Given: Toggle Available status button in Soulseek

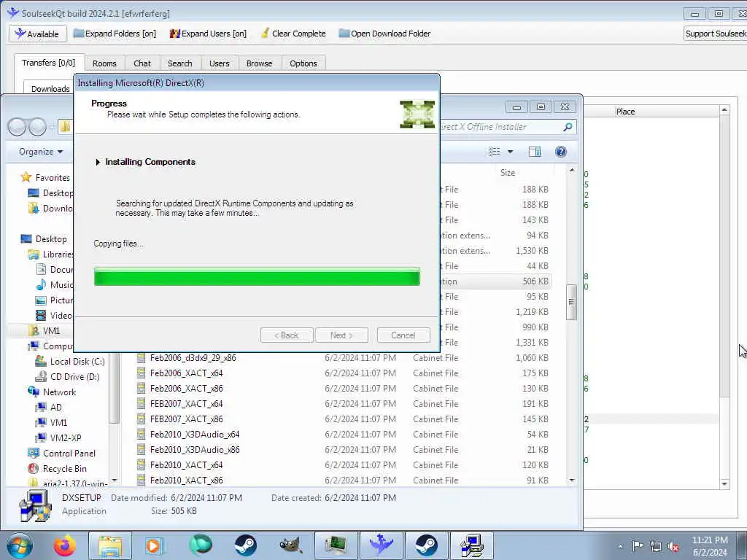Looking at the screenshot, I should (x=36, y=34).
